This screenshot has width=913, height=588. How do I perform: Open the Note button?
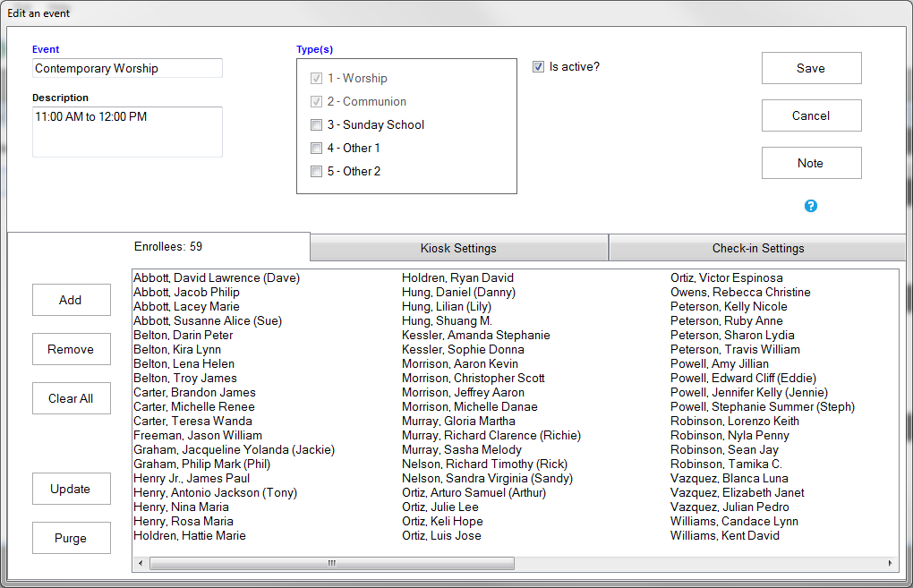tap(811, 163)
